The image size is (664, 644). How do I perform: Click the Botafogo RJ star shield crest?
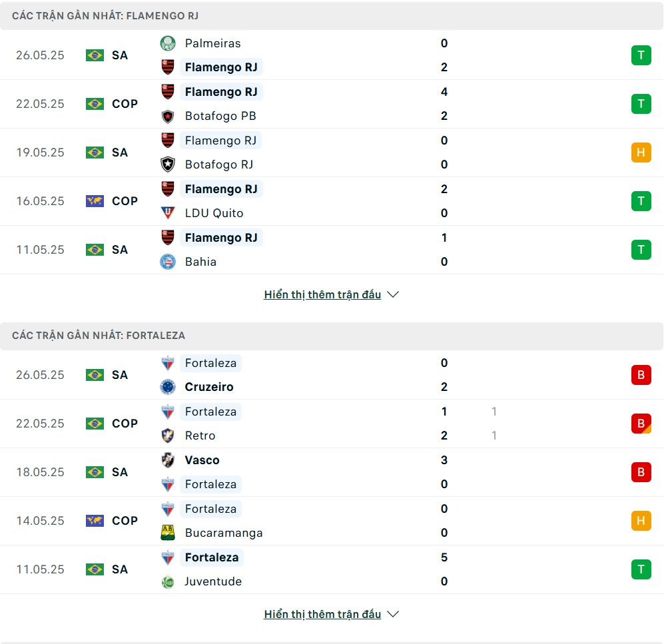pos(168,164)
